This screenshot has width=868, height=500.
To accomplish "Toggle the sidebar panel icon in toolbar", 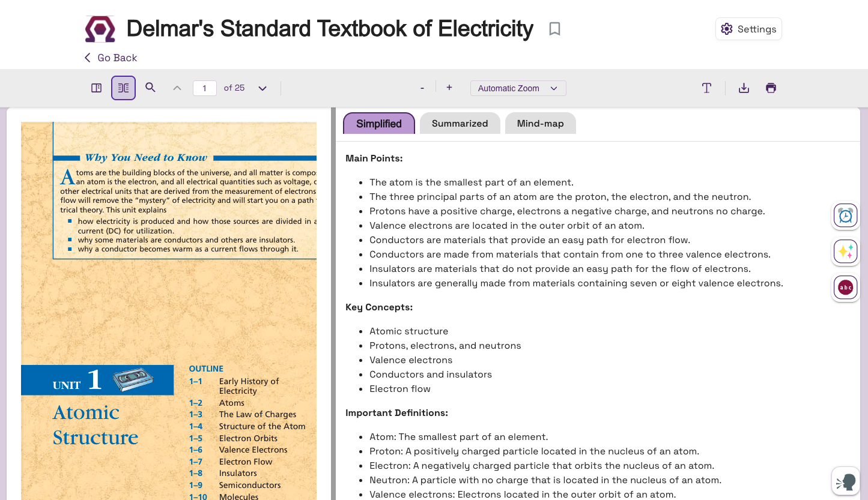I will tap(96, 88).
